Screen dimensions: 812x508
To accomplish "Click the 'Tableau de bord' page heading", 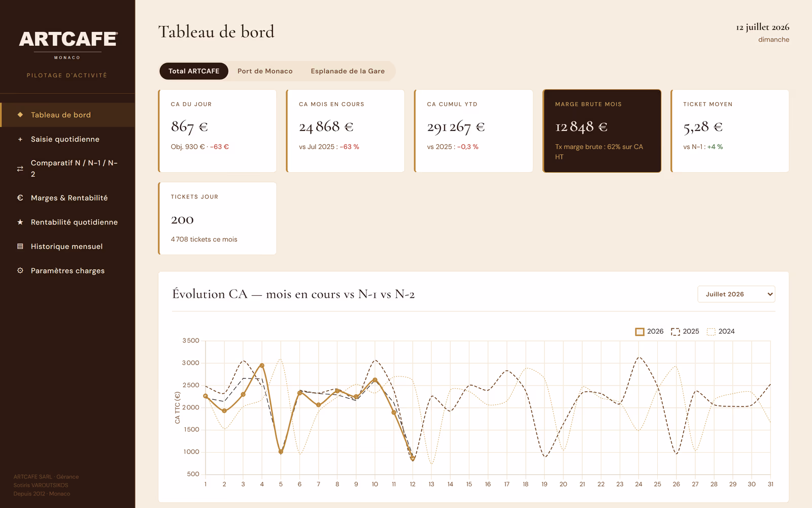I will point(216,31).
